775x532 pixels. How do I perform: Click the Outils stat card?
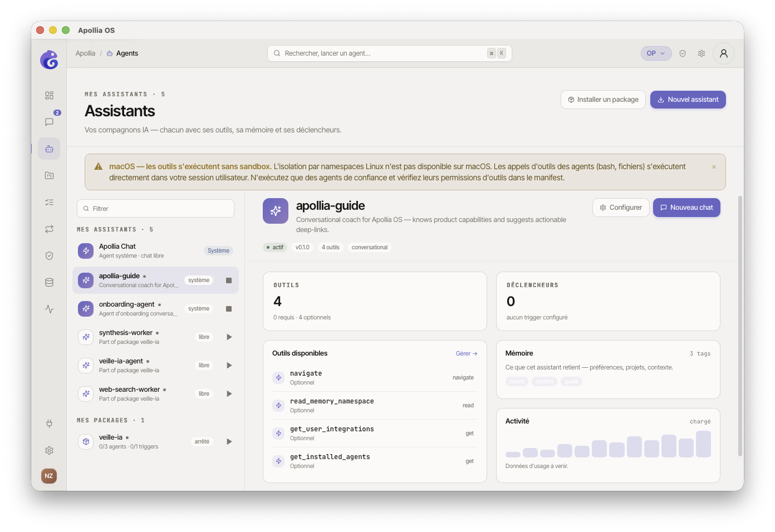pos(375,302)
